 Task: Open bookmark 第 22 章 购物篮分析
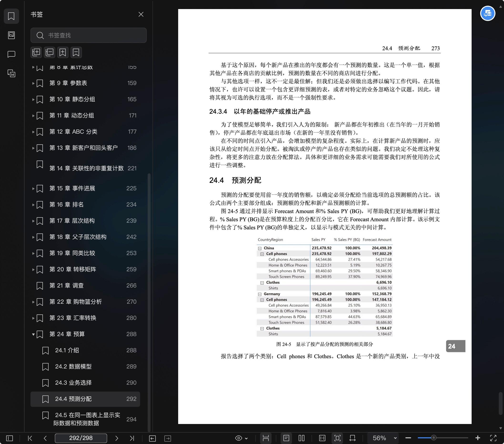[85, 302]
